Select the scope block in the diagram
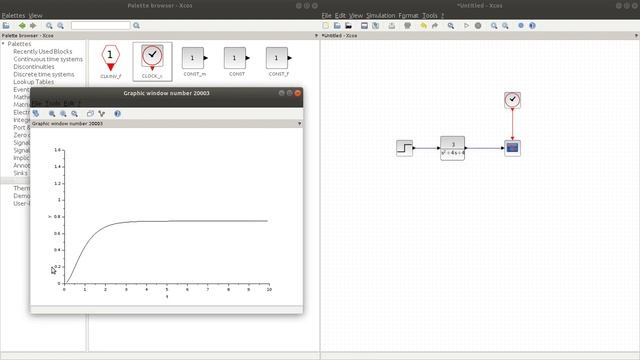This screenshot has width=640, height=360. point(512,148)
